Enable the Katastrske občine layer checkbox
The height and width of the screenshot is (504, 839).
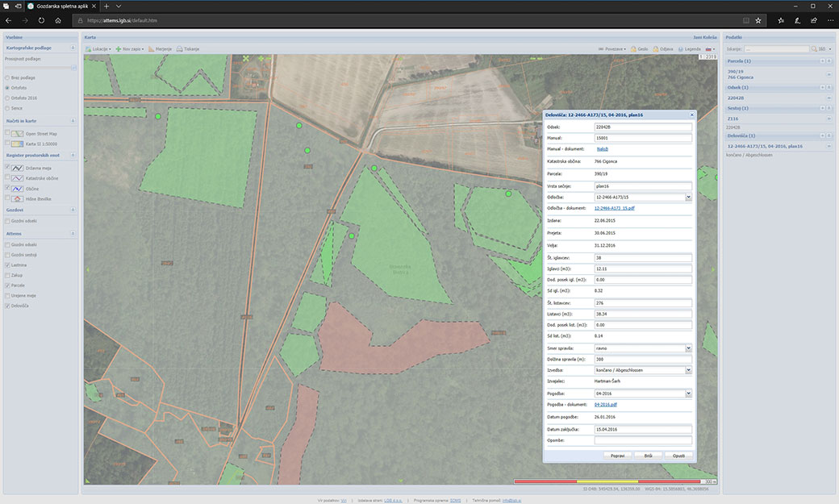[x=8, y=177]
